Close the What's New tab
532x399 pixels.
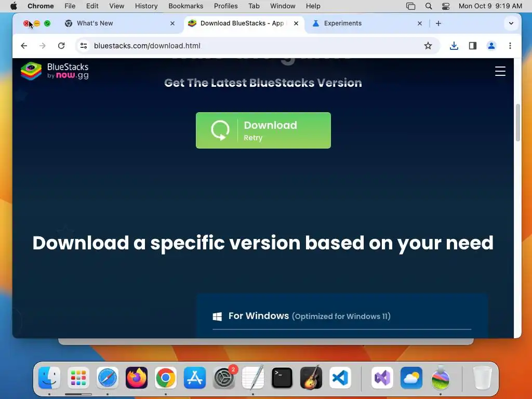[172, 23]
